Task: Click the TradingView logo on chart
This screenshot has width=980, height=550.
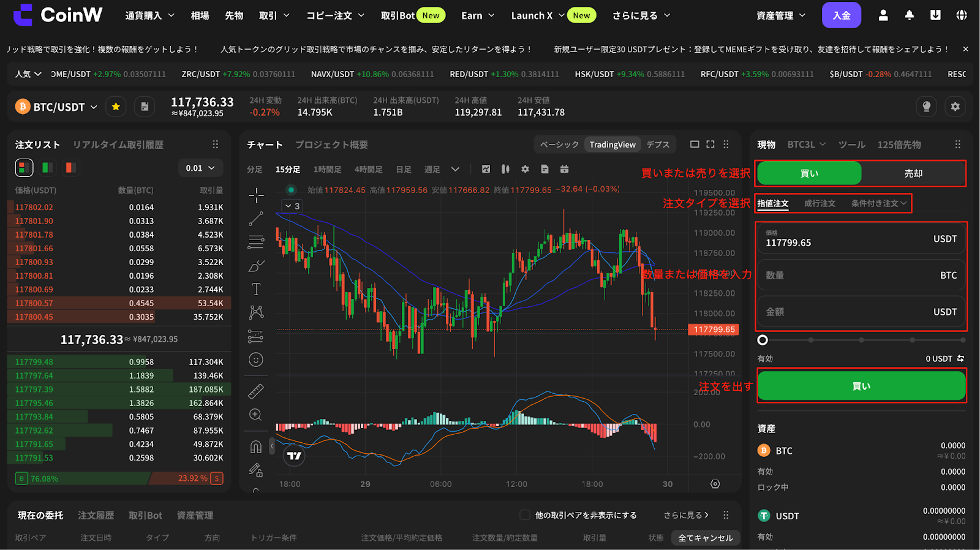Action: tap(295, 456)
